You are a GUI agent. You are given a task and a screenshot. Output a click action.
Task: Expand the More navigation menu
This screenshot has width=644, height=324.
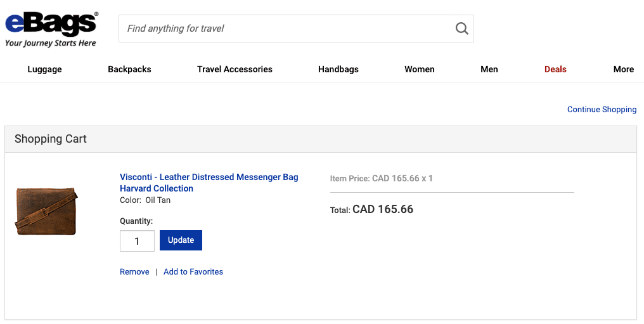pyautogui.click(x=623, y=69)
